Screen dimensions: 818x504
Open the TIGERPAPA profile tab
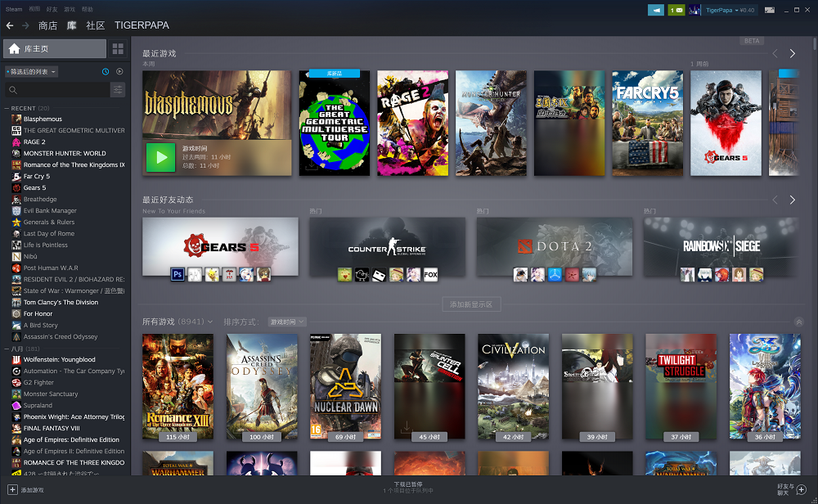pyautogui.click(x=142, y=25)
